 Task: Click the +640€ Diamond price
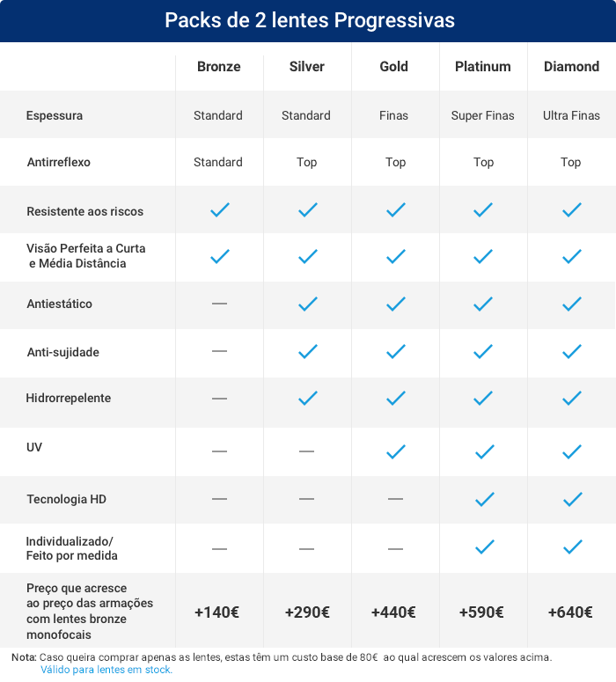coord(570,612)
